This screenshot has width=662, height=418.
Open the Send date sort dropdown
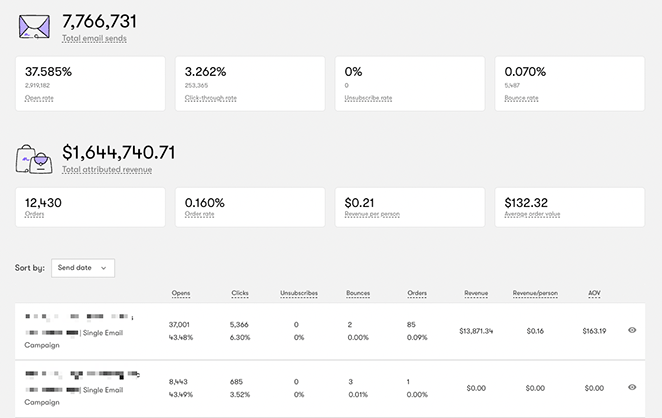click(x=83, y=268)
